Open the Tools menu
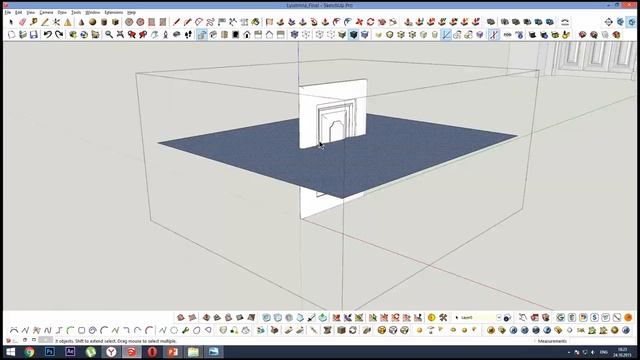This screenshot has height=360, width=640. click(x=76, y=13)
